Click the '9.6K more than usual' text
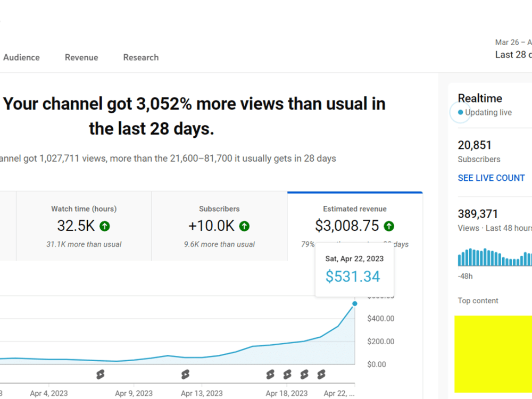Image resolution: width=532 pixels, height=399 pixels. point(219,244)
